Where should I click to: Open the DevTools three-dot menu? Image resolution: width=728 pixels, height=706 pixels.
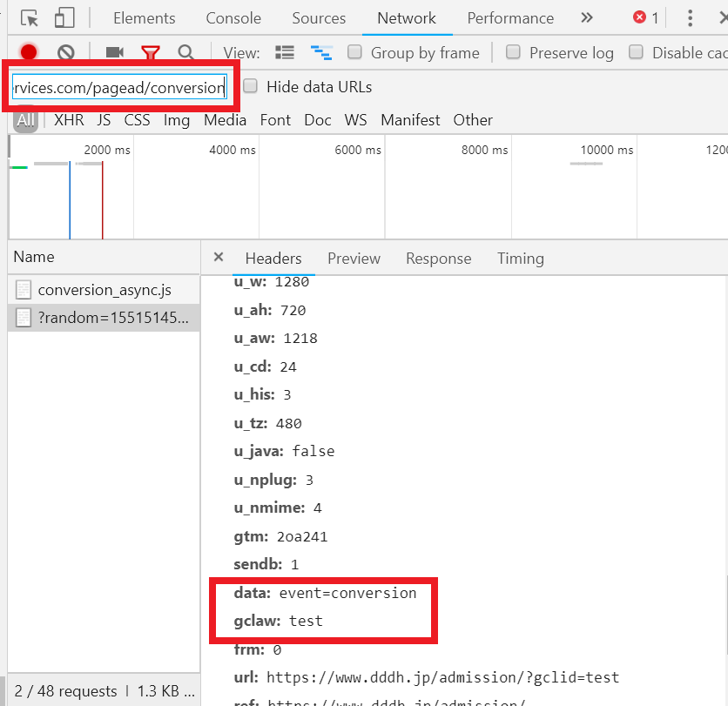pos(690,18)
